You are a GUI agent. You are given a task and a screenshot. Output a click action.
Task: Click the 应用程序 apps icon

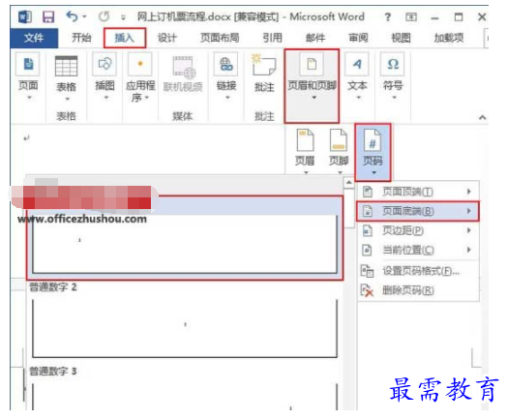[140, 64]
